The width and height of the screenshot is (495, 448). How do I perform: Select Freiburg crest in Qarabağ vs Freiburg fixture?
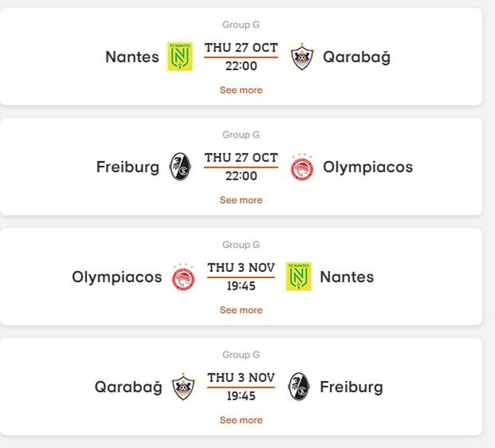(299, 387)
